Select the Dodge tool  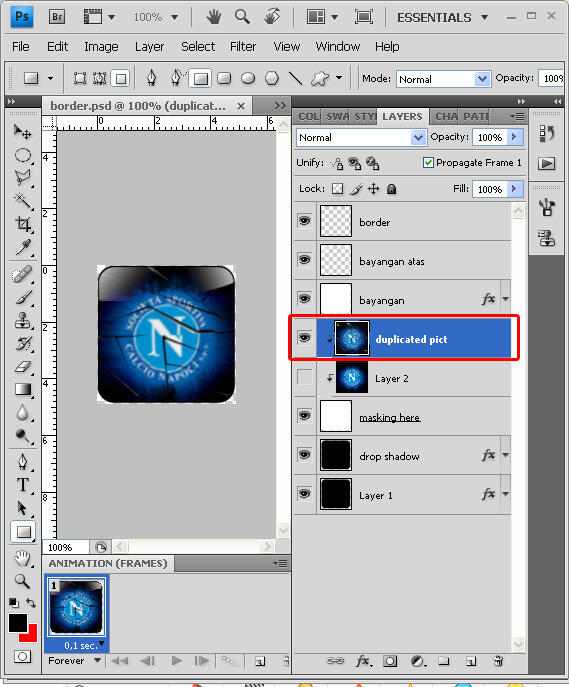[x=23, y=436]
